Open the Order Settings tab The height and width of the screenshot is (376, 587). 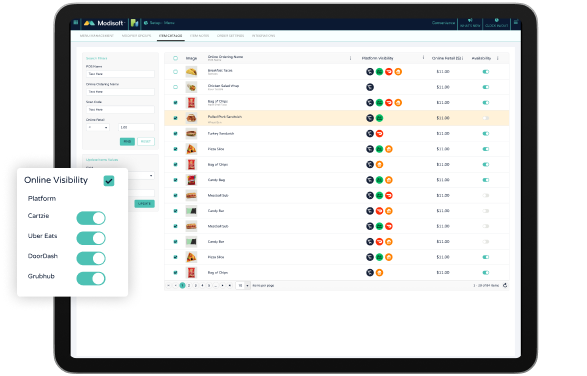[230, 36]
